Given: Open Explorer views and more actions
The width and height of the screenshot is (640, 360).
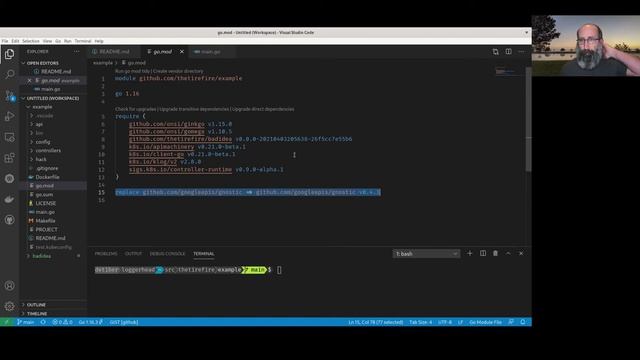Looking at the screenshot, I should pyautogui.click(x=77, y=51).
